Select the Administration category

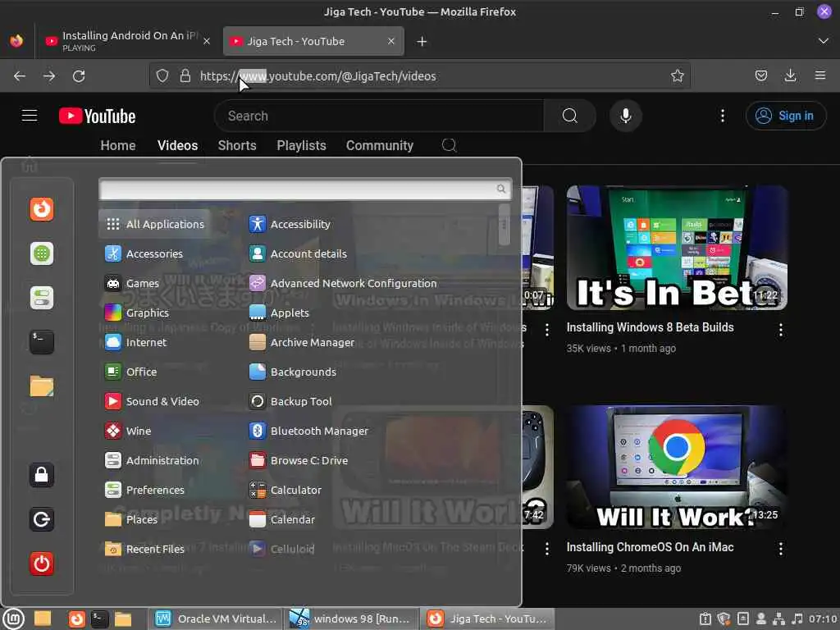[152, 459]
